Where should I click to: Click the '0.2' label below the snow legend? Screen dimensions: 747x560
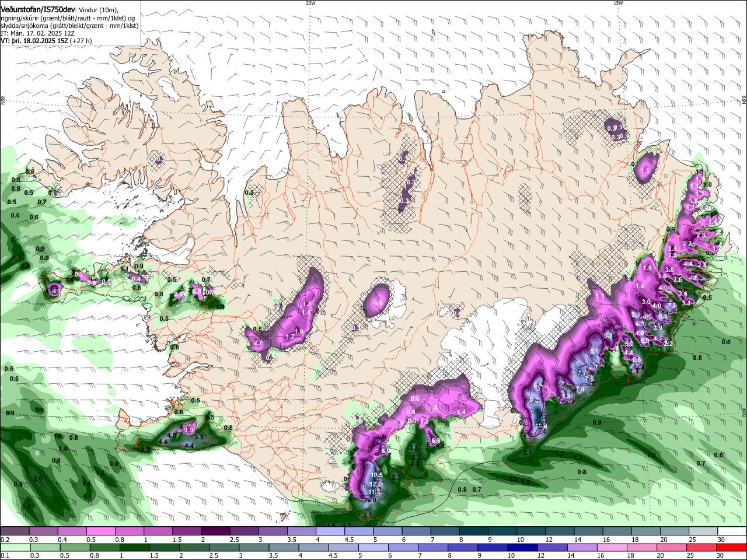click(4, 540)
